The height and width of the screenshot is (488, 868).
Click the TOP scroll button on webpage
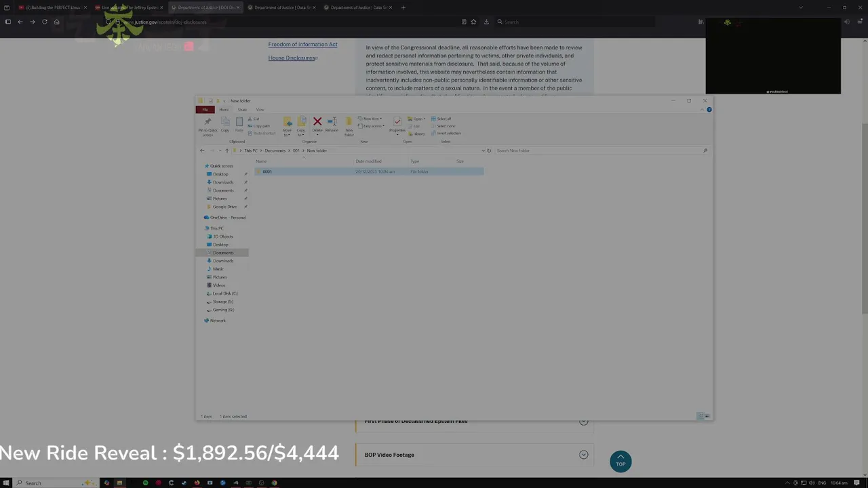(620, 462)
